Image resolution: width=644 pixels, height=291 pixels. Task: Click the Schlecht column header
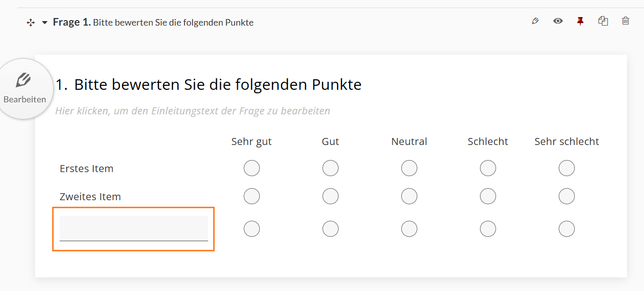[488, 141]
